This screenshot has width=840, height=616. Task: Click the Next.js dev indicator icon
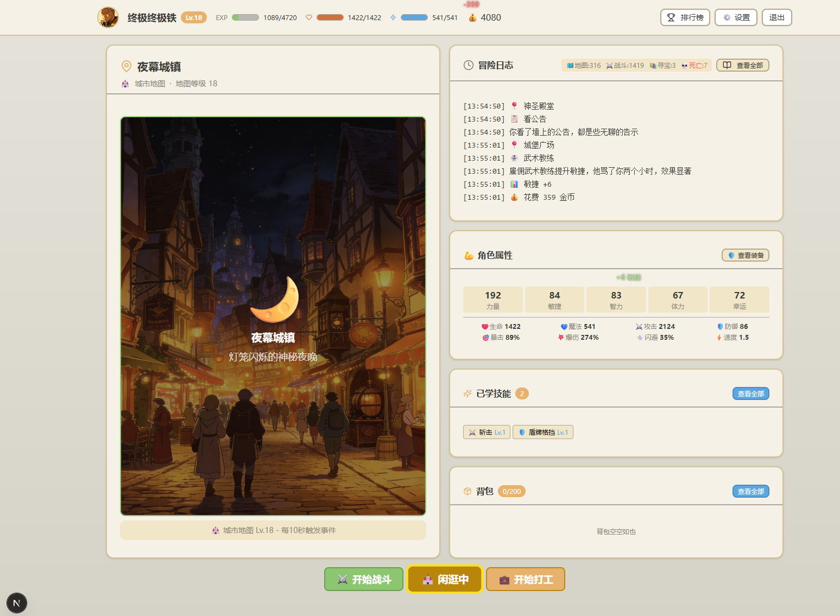(x=17, y=603)
